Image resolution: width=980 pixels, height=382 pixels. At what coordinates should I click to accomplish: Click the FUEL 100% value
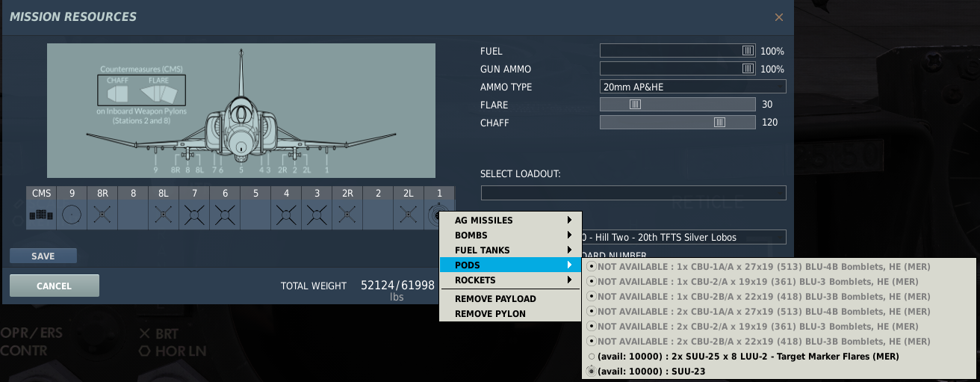772,52
